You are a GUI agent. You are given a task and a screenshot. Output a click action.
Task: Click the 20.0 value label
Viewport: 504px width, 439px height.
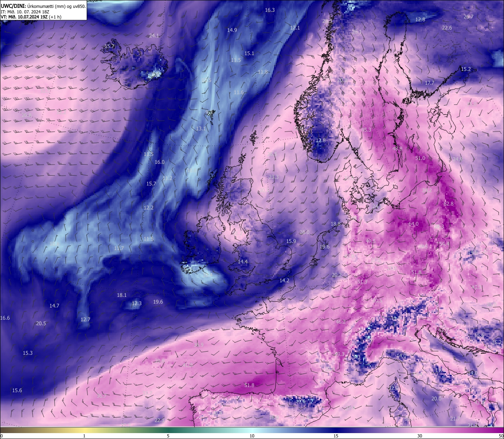pyautogui.click(x=436, y=399)
